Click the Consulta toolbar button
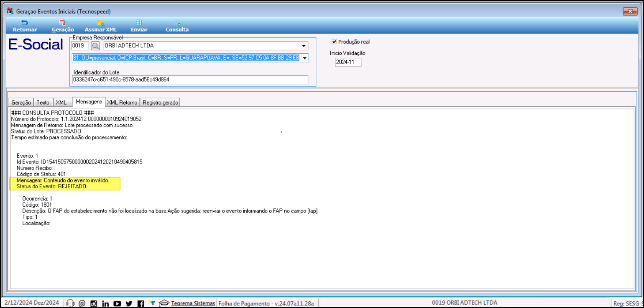644x308 pixels. tap(177, 26)
